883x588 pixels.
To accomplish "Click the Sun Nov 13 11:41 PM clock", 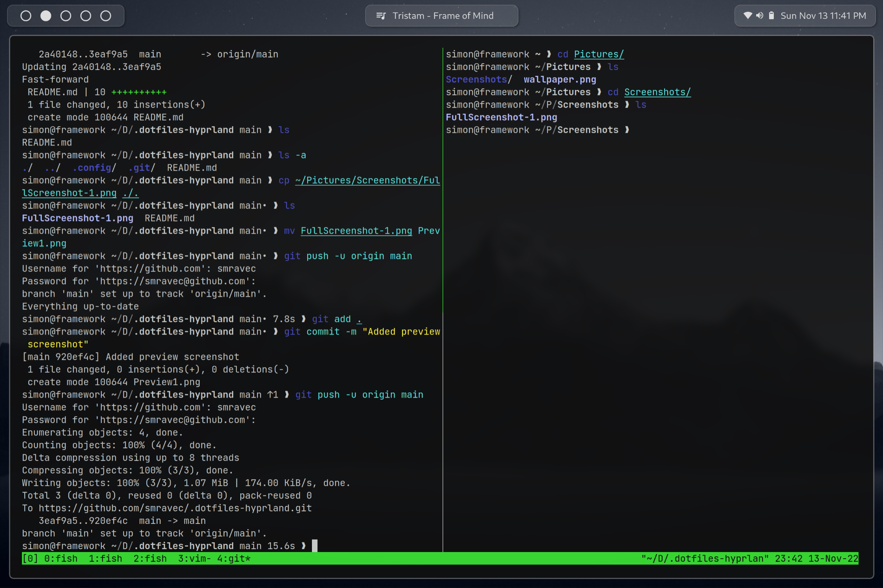I will (823, 16).
